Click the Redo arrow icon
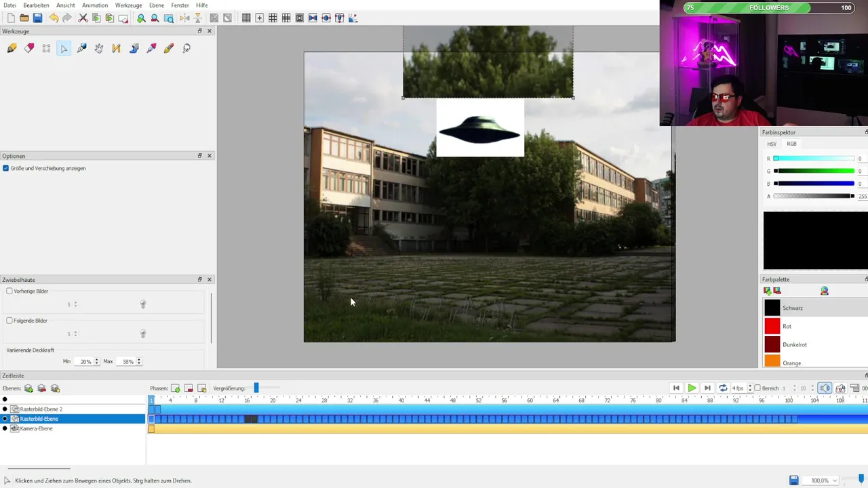Image resolution: width=868 pixels, height=488 pixels. point(66,18)
